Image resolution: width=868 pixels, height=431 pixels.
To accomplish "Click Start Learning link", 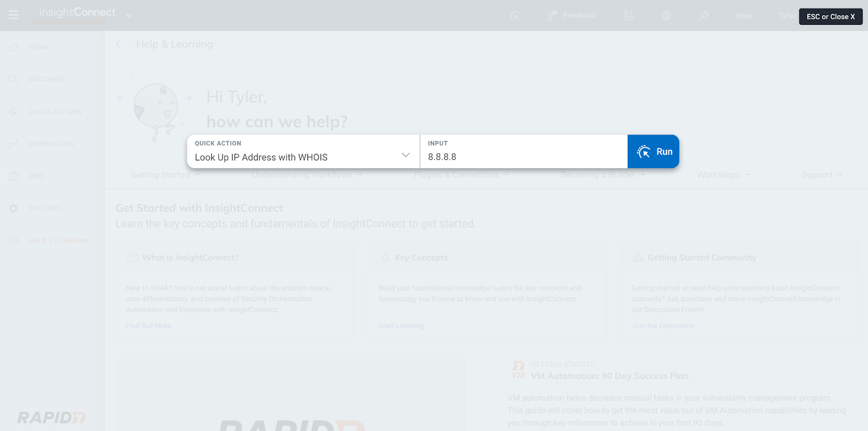I will 401,326.
